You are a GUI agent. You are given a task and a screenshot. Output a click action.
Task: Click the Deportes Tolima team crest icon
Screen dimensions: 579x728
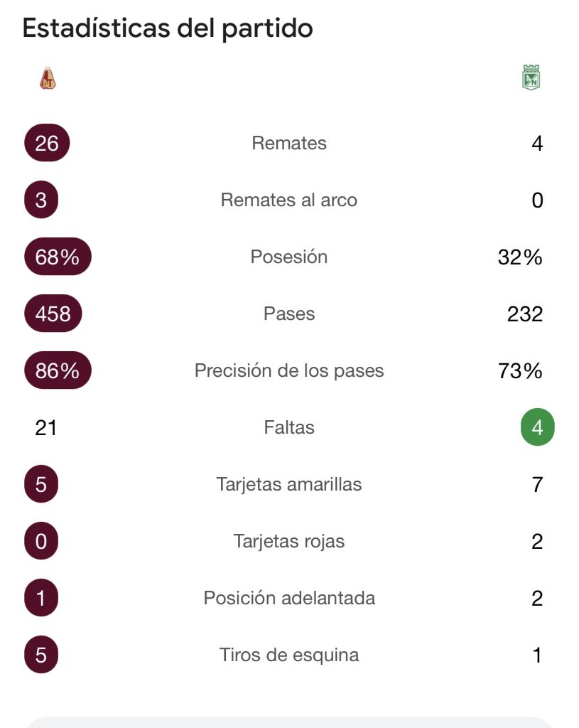tap(48, 78)
